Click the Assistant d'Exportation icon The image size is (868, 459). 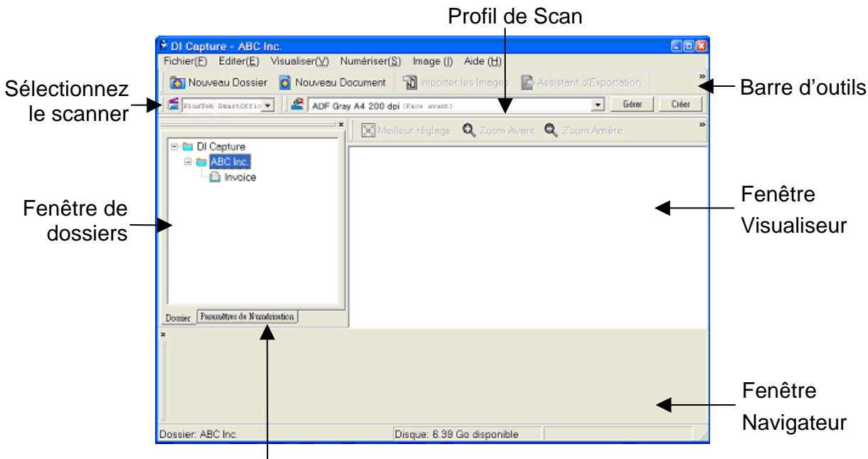coord(527,83)
